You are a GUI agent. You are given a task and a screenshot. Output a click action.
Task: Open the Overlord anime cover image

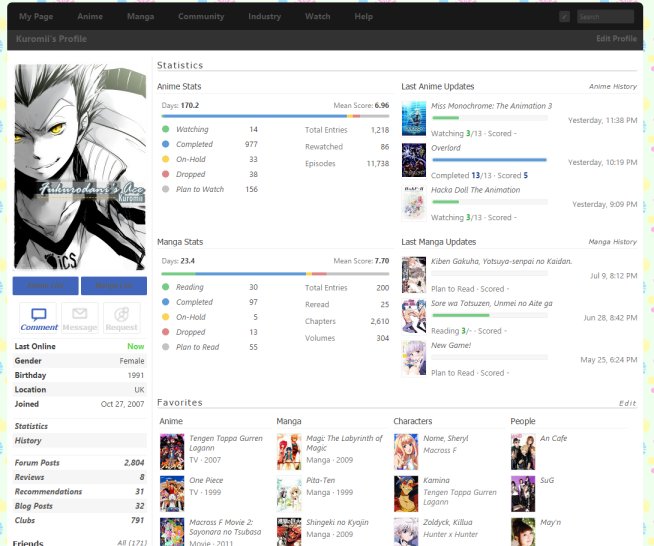[414, 160]
